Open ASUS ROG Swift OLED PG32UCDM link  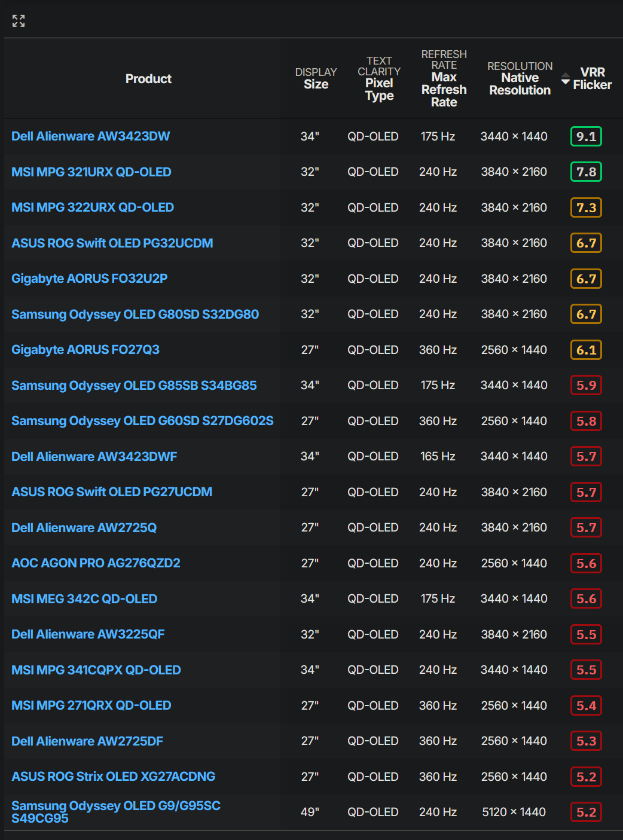click(x=112, y=243)
